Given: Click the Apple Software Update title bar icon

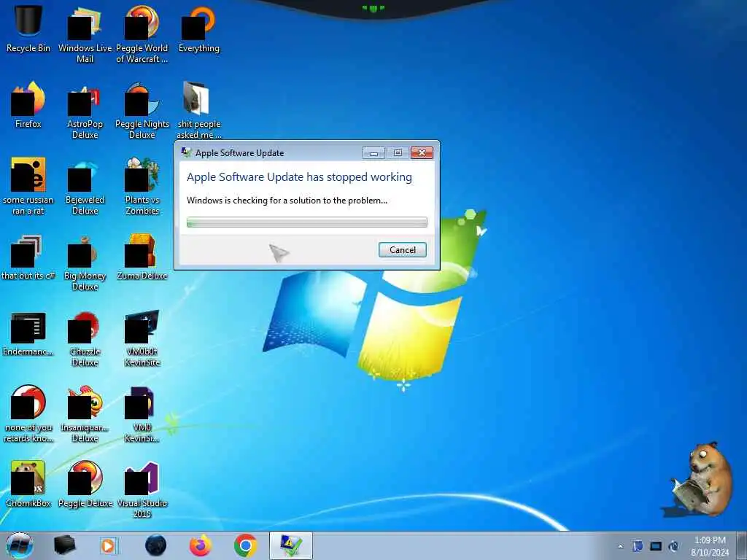Looking at the screenshot, I should coord(186,152).
